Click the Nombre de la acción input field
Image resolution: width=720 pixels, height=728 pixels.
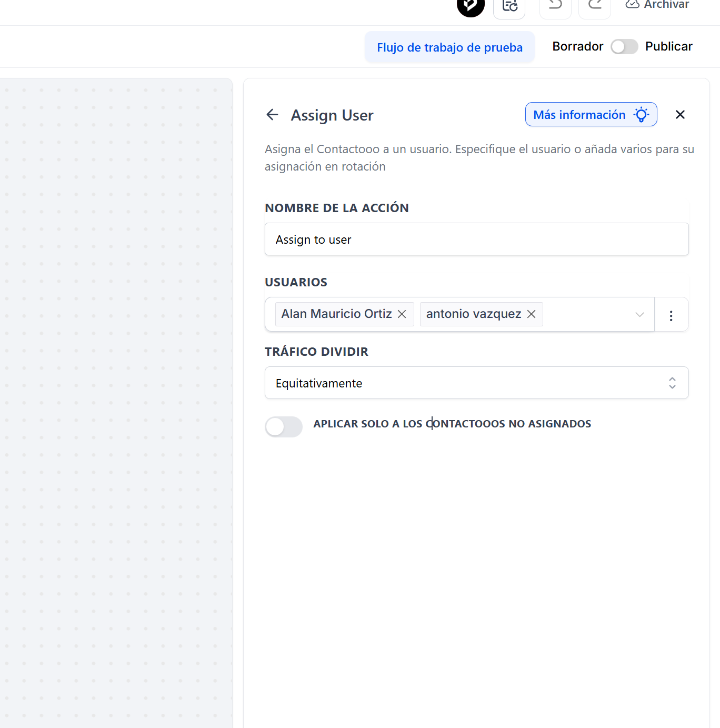pos(476,240)
